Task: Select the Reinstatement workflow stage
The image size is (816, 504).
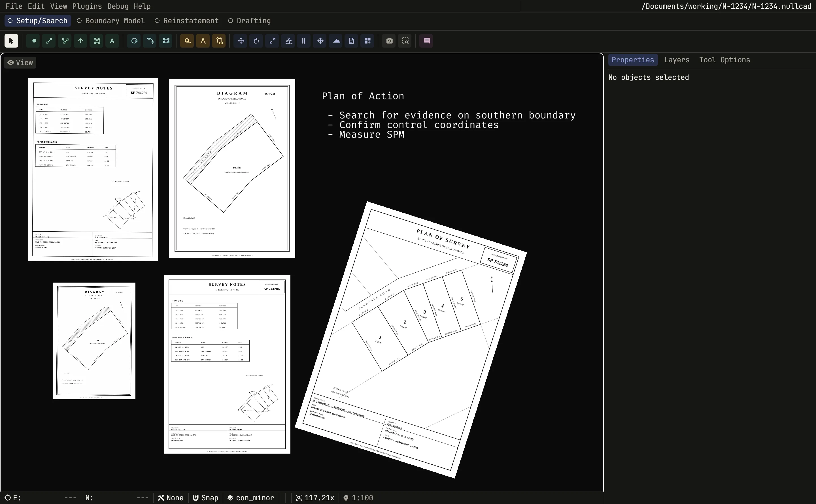Action: pyautogui.click(x=187, y=21)
